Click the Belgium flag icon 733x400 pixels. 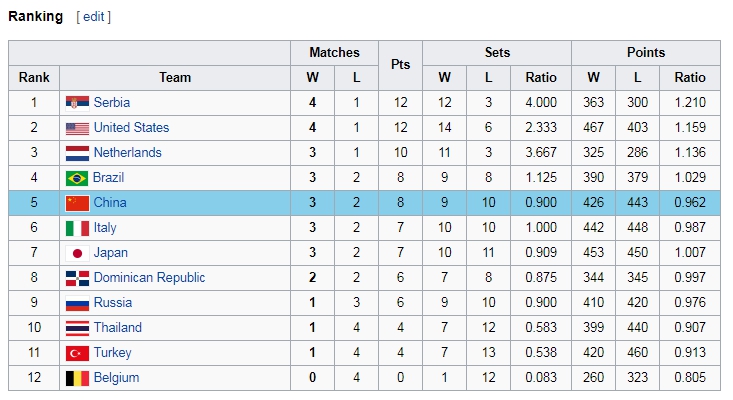(77, 378)
